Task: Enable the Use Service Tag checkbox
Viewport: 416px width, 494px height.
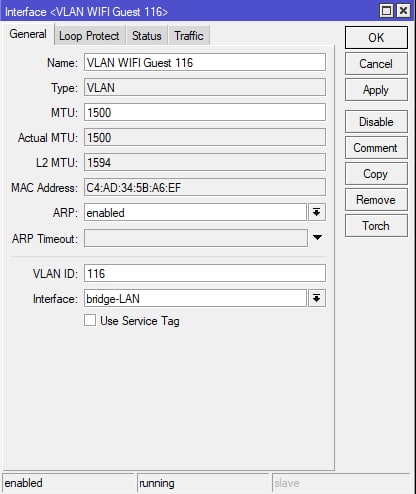Action: 90,320
